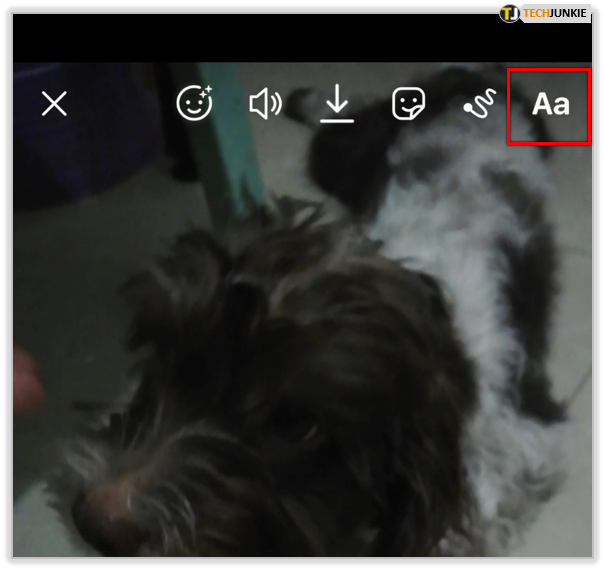Tap the dog's nose in the photo

(x=108, y=500)
